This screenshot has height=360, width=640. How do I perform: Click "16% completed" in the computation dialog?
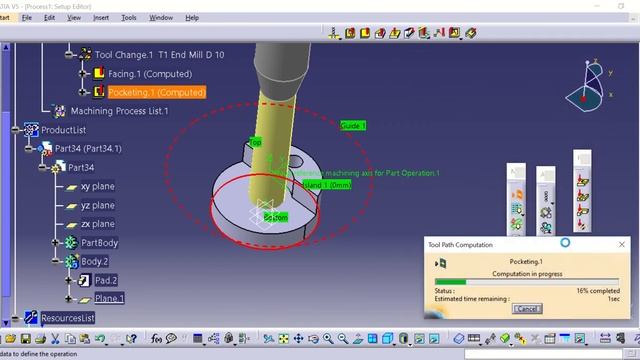[598, 291]
